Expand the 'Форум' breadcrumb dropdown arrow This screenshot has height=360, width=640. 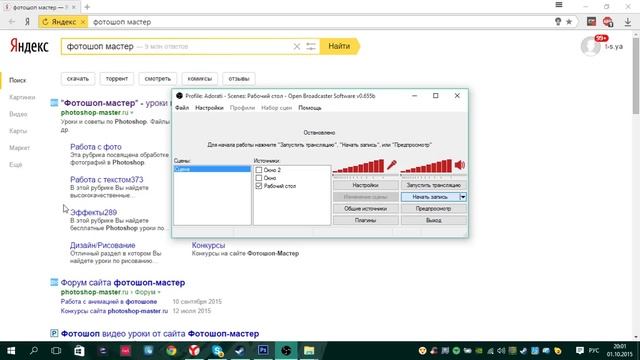[159, 292]
